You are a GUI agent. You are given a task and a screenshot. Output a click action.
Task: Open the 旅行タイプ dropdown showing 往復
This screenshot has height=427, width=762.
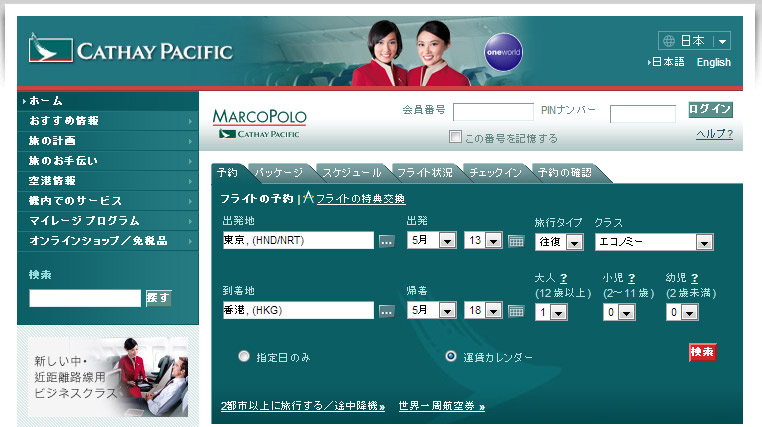[x=559, y=242]
